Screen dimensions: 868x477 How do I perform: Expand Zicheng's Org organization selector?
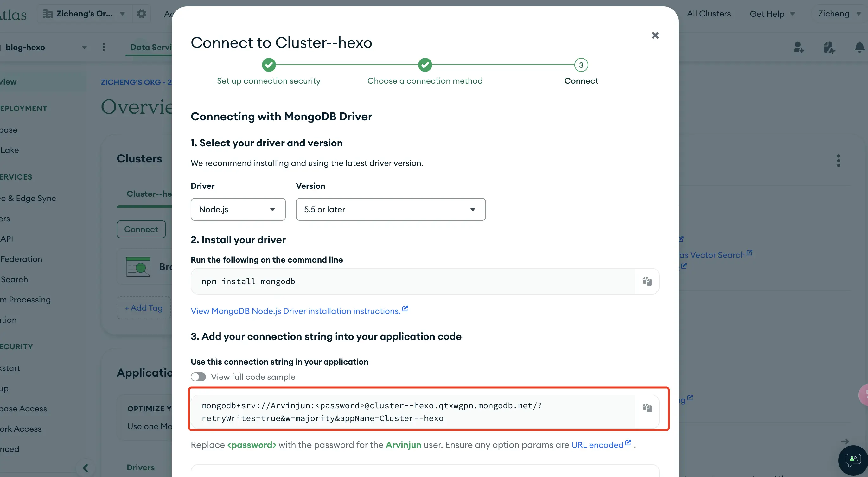[x=84, y=14]
